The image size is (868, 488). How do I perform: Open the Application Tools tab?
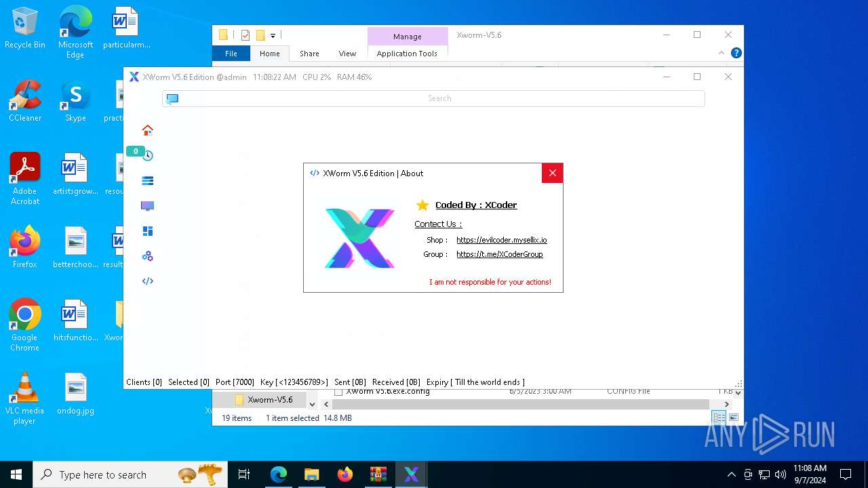tap(407, 54)
